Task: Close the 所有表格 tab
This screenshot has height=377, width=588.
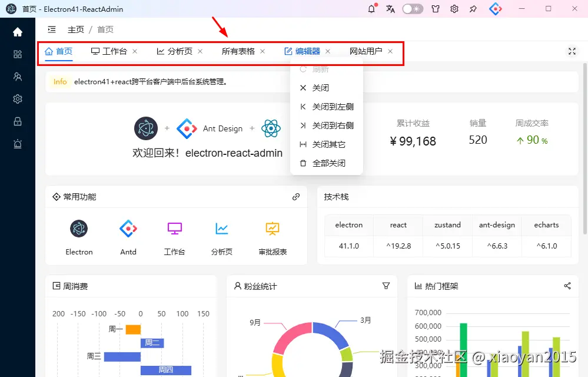Action: pyautogui.click(x=263, y=51)
